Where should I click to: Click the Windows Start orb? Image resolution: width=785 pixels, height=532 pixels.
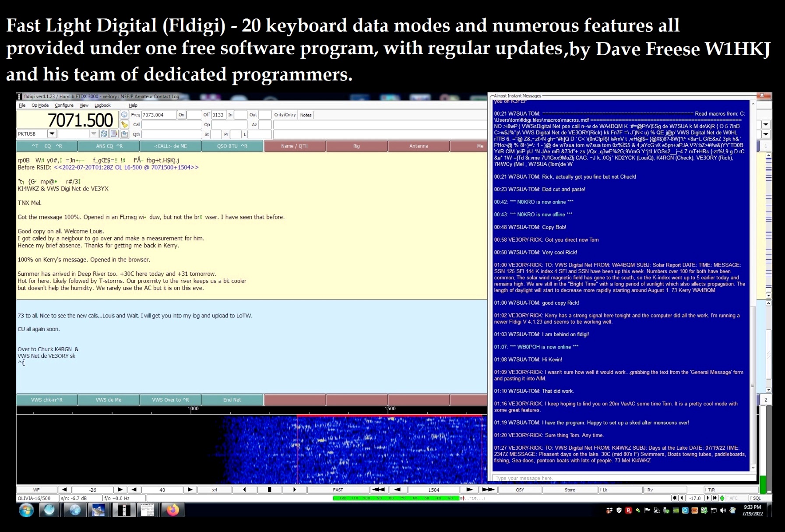tap(26, 511)
